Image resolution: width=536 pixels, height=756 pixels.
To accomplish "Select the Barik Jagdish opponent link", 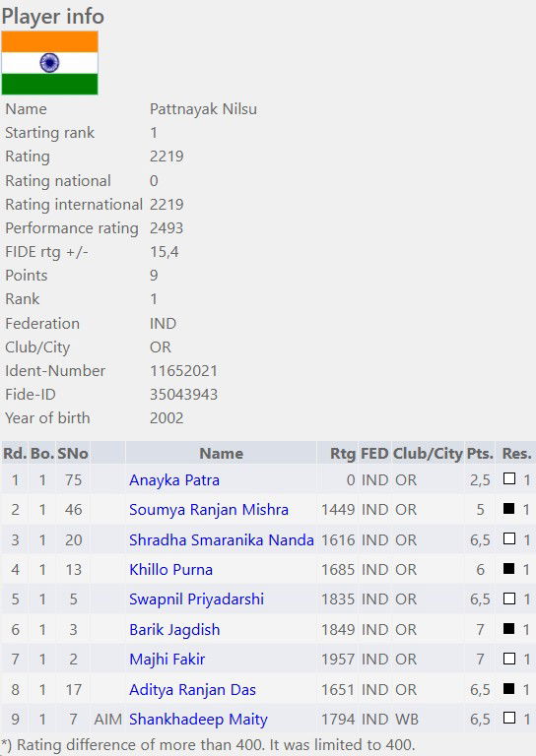I will pos(174,630).
